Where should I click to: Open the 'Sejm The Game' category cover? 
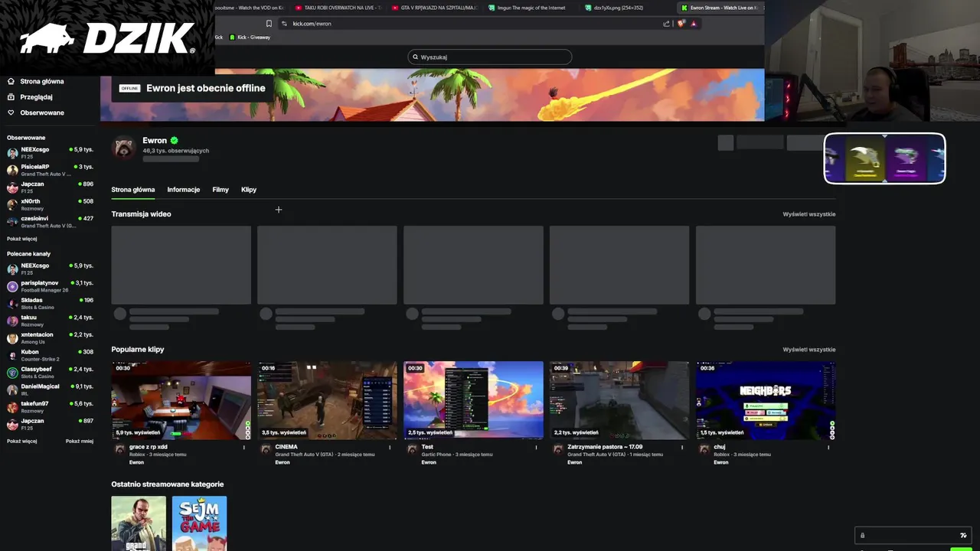(199, 523)
